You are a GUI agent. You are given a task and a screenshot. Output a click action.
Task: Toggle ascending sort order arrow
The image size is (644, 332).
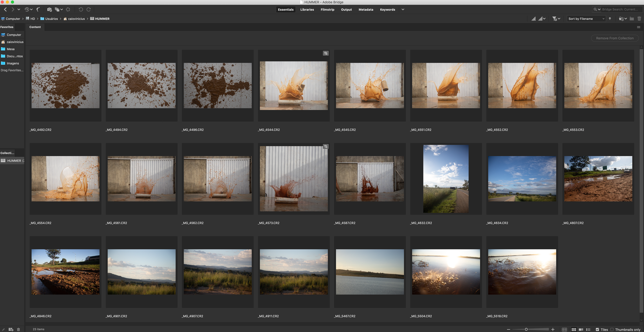[610, 19]
